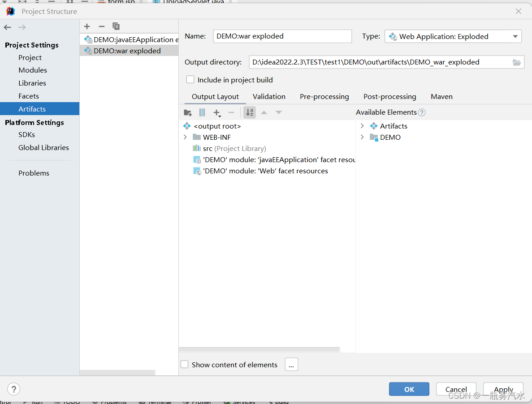Open the Post-processing tab
The height and width of the screenshot is (404, 532).
pos(390,97)
